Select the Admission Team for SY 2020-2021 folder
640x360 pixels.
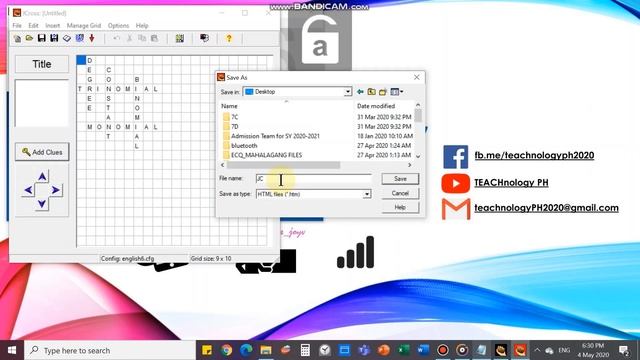[x=271, y=136]
